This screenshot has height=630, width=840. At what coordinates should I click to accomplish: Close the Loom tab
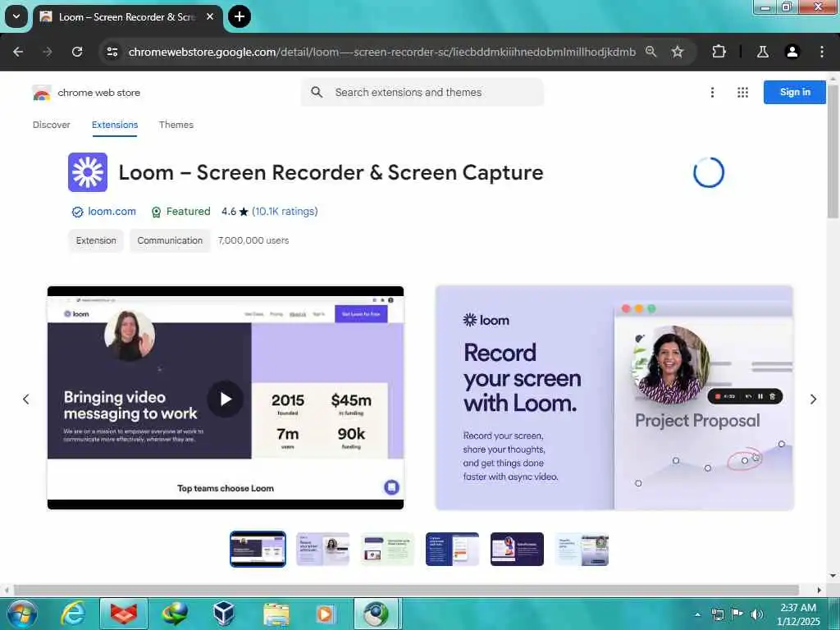[x=210, y=16]
